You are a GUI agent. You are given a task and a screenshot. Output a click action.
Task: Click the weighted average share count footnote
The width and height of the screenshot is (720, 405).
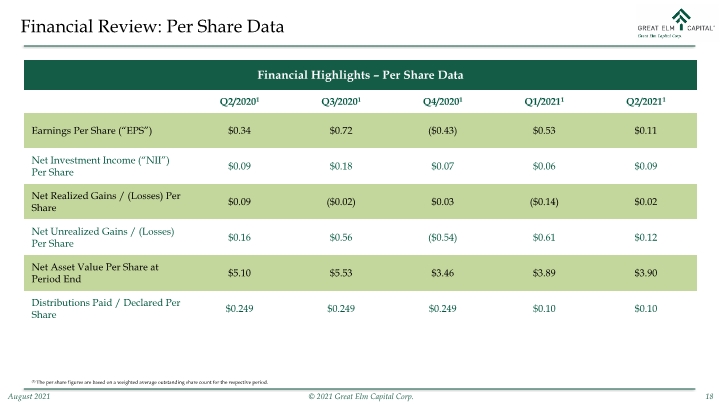point(149,382)
